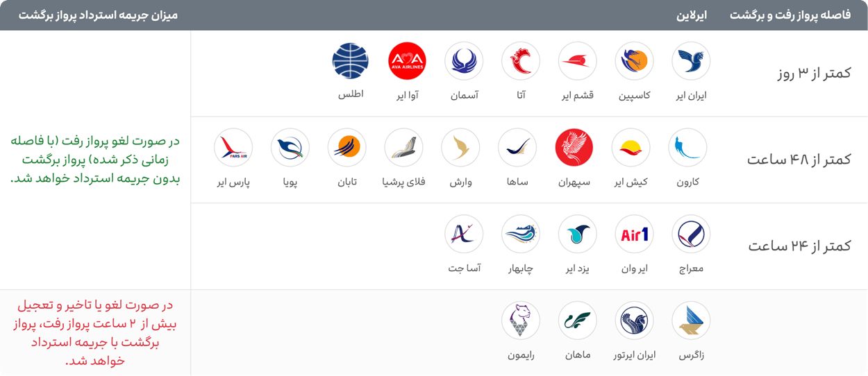This screenshot has height=376, width=868.
Task: Choose the red ATA airline icon
Action: point(521,61)
